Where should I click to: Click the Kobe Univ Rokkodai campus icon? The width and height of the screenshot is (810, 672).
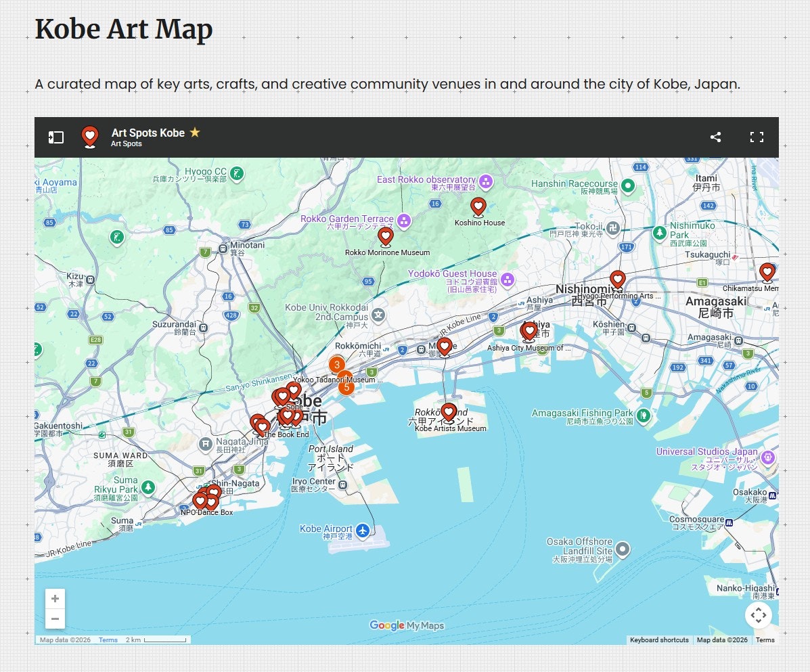pyautogui.click(x=378, y=315)
